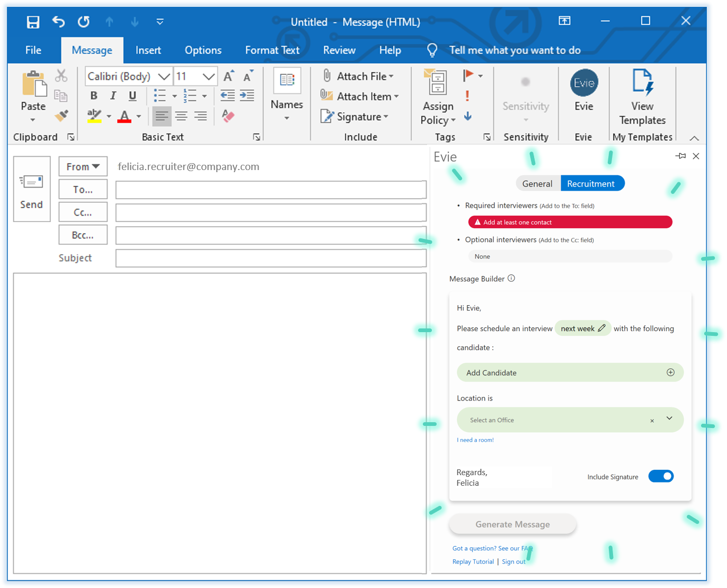Open the File tab

(33, 50)
